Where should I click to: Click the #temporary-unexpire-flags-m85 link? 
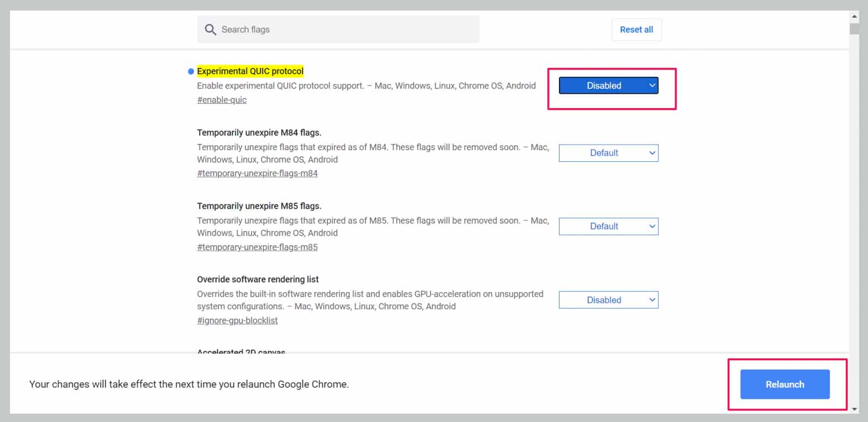(257, 247)
